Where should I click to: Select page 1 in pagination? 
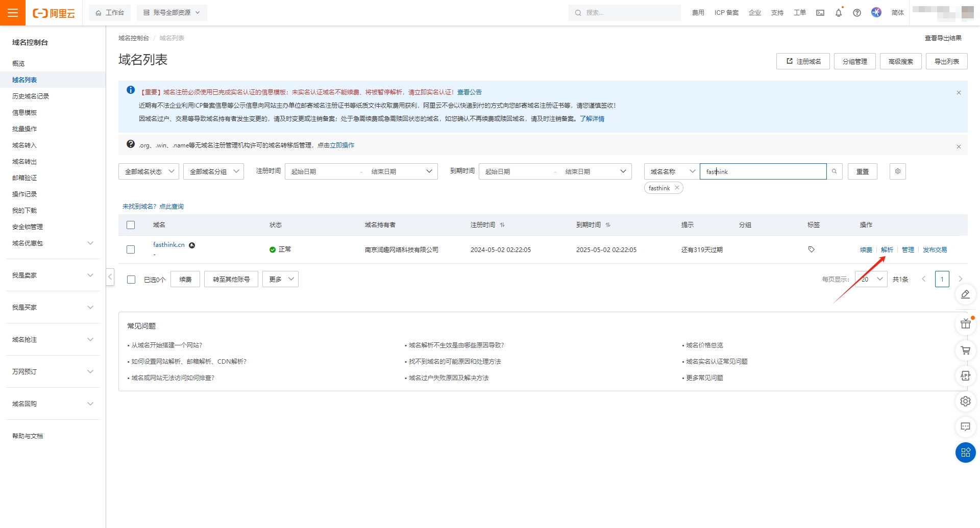[942, 279]
